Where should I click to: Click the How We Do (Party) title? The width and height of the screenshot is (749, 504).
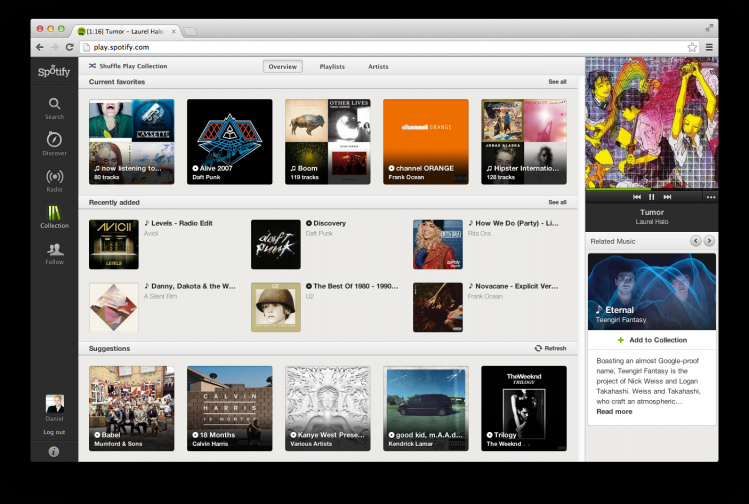[517, 223]
